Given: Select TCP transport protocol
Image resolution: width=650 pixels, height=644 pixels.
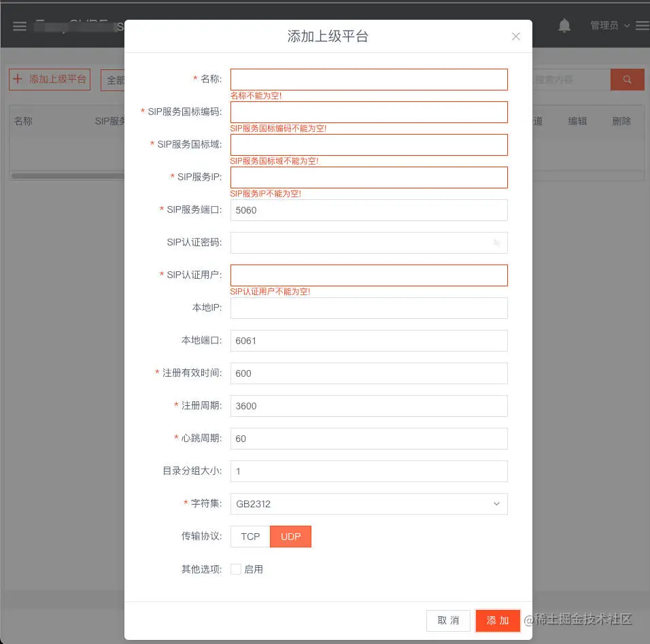Looking at the screenshot, I should [250, 537].
